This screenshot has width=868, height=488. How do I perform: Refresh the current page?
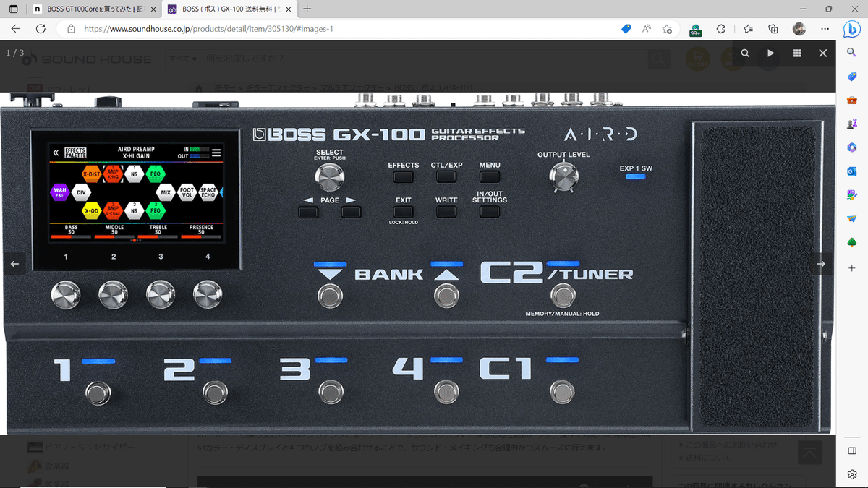tap(41, 29)
